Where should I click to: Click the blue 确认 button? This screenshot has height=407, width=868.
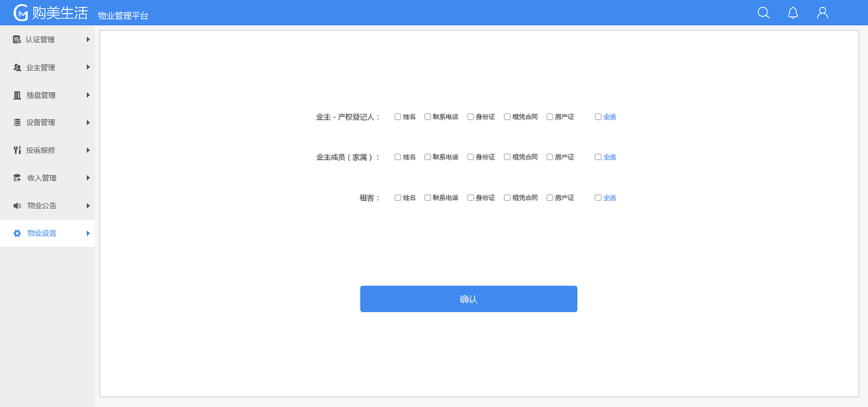[469, 299]
